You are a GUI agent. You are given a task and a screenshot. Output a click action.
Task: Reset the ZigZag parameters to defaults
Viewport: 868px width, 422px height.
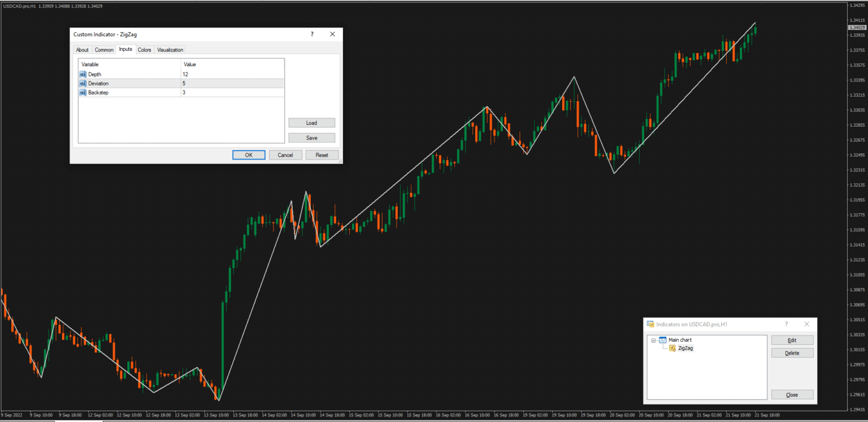coord(322,154)
